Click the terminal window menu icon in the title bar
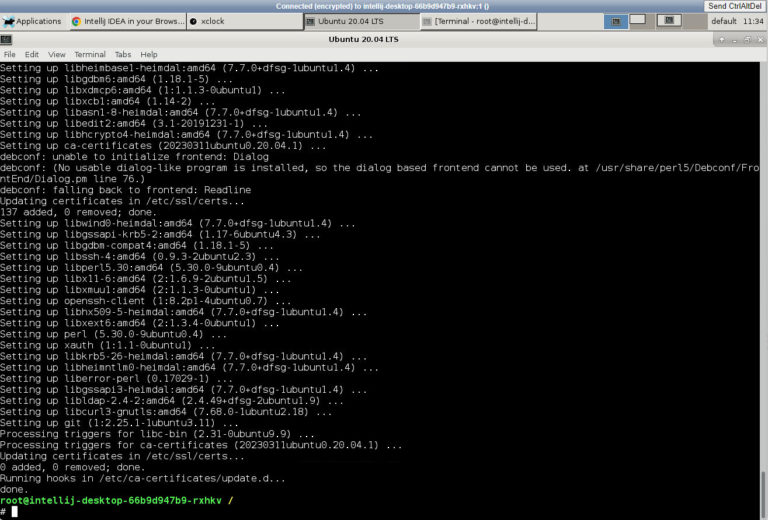 (x=6, y=40)
